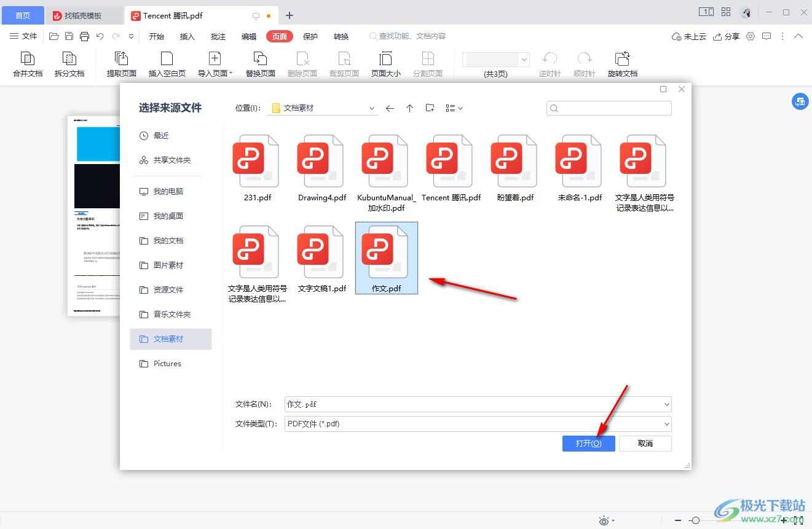Click the 打开(O) button
The image size is (812, 529).
click(x=588, y=443)
